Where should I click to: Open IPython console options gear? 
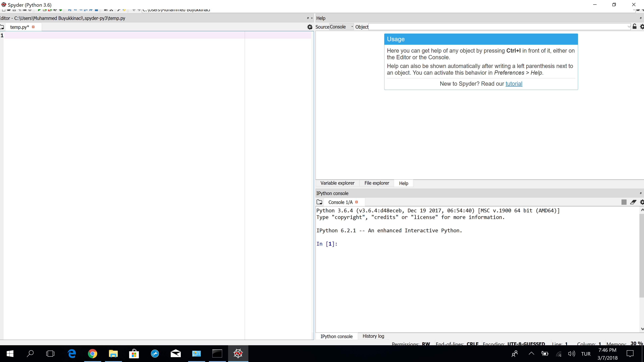tap(642, 202)
